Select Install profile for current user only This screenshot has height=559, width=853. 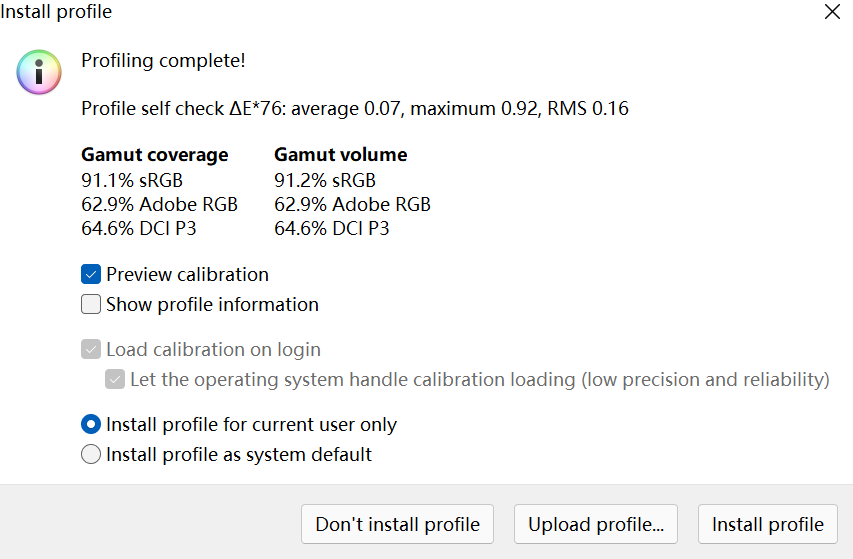91,425
